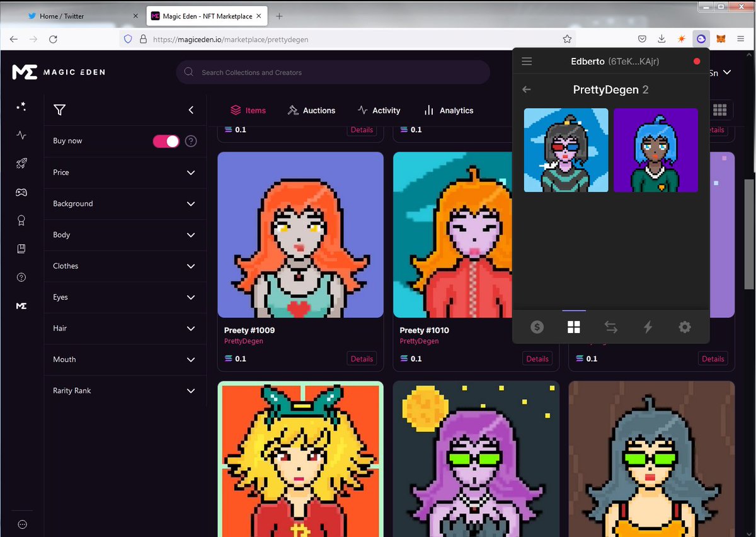The height and width of the screenshot is (537, 756).
Task: Select the Analytics tab
Action: pos(449,110)
